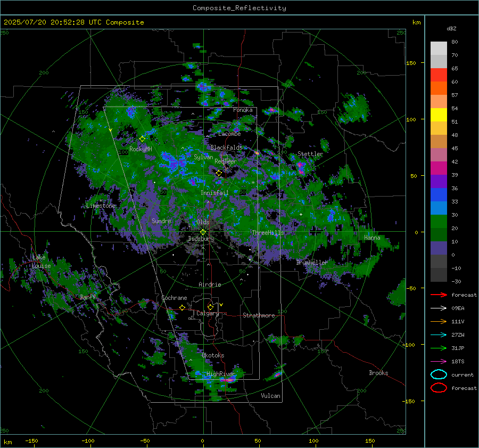The image size is (479, 448).
Task: Click the Sylvan map label
Action: pyautogui.click(x=203, y=157)
